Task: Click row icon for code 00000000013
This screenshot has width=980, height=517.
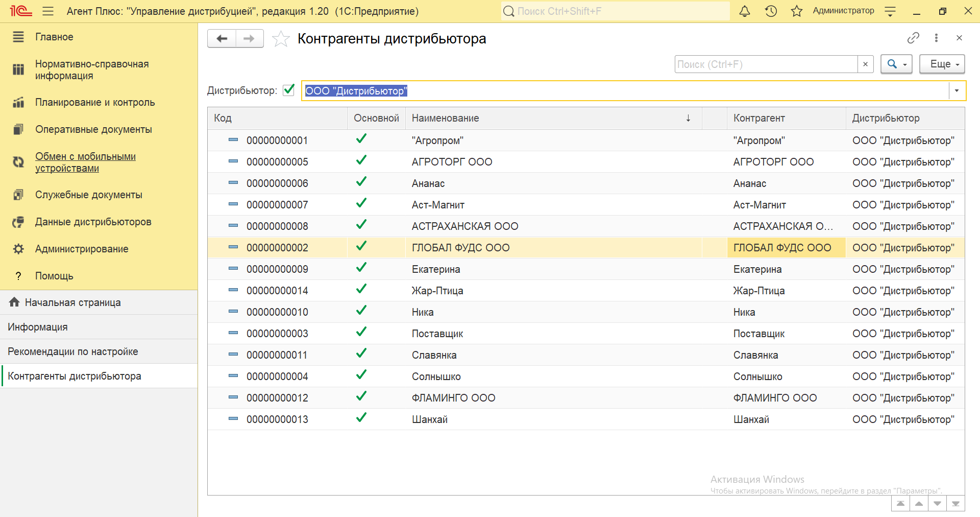Action: point(233,418)
